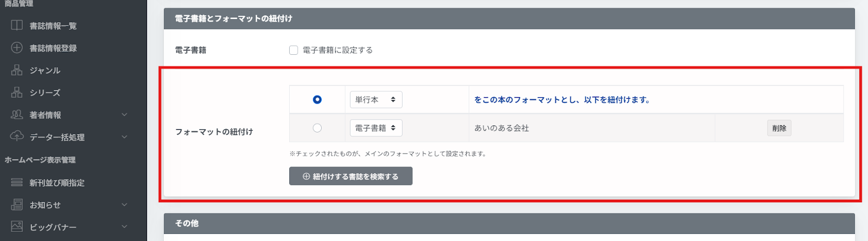Expand the データ一括処理 submenu chevron
Image resolution: width=868 pixels, height=241 pixels.
click(124, 137)
